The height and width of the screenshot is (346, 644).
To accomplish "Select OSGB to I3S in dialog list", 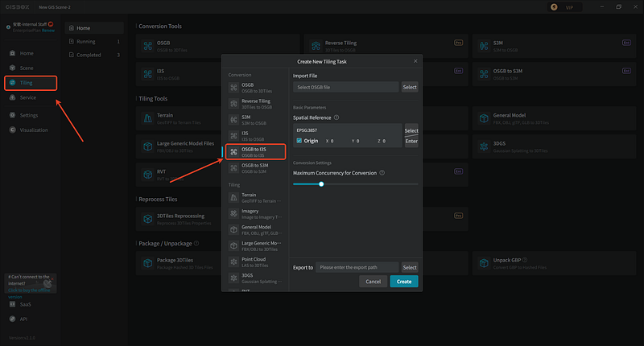I will [x=255, y=152].
